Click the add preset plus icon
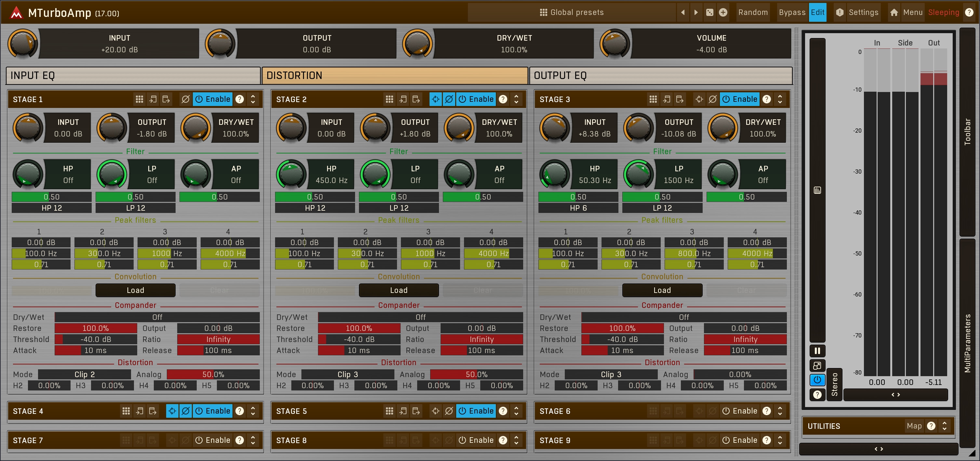Viewport: 980px width, 461px height. click(x=723, y=13)
